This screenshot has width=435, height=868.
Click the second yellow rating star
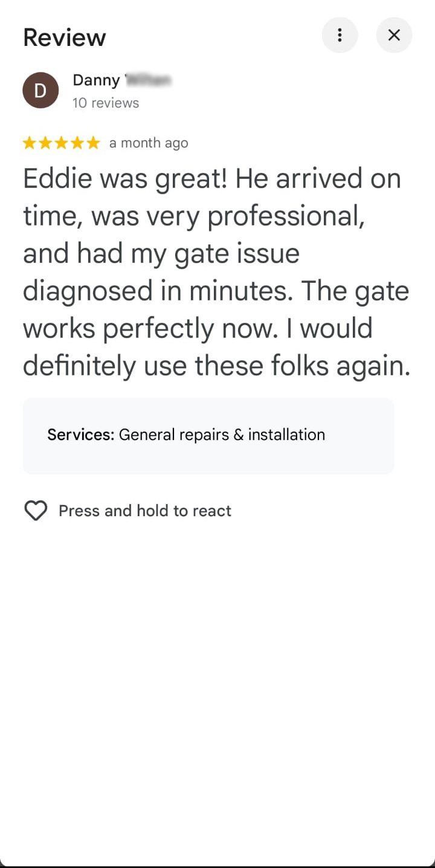tap(45, 143)
